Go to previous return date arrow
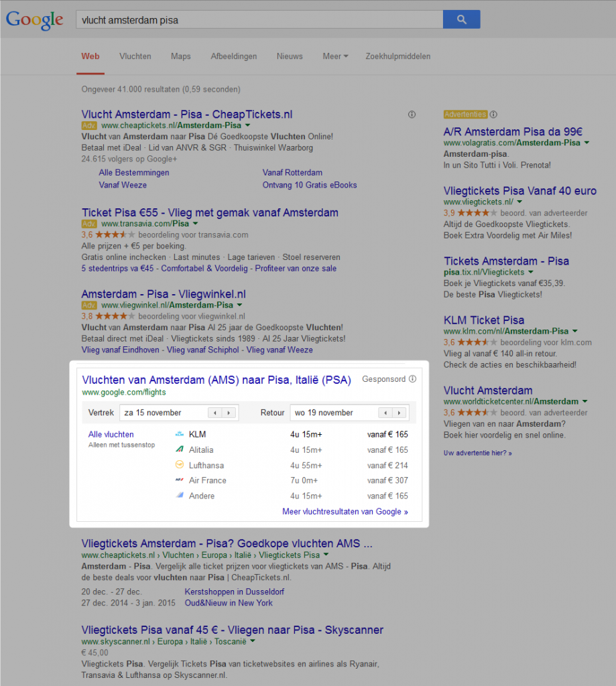 (x=385, y=413)
